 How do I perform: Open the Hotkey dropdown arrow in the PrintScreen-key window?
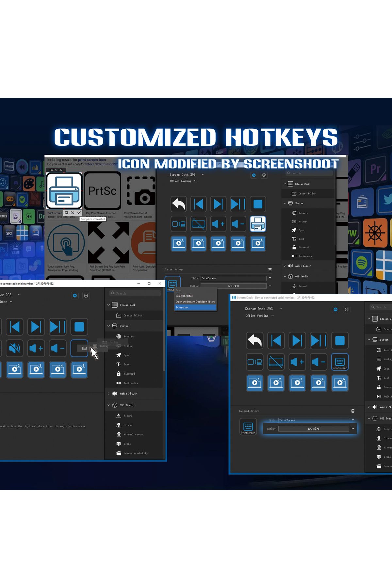pyautogui.click(x=353, y=429)
